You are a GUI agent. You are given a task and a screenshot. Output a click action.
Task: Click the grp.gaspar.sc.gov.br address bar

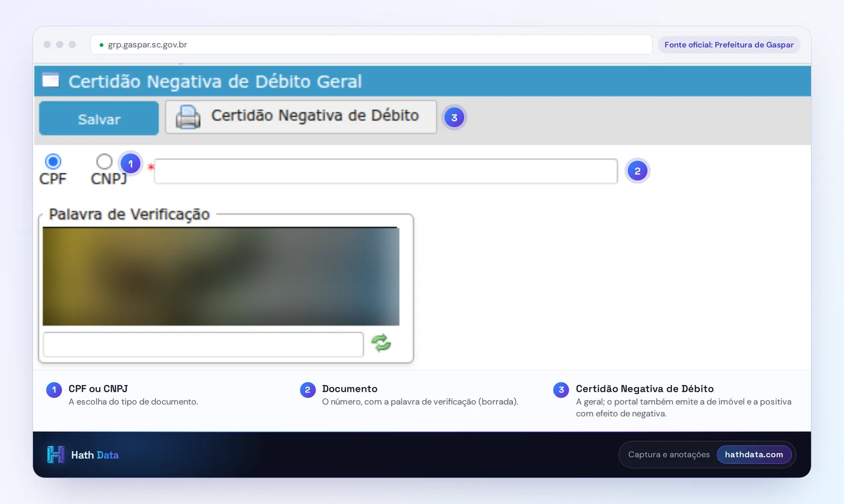[x=371, y=45]
